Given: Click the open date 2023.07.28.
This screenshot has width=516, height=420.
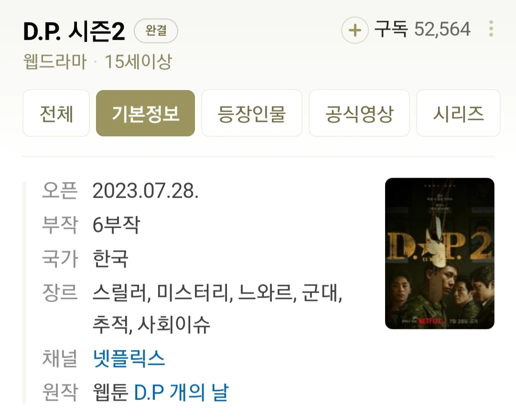Looking at the screenshot, I should pyautogui.click(x=145, y=190).
